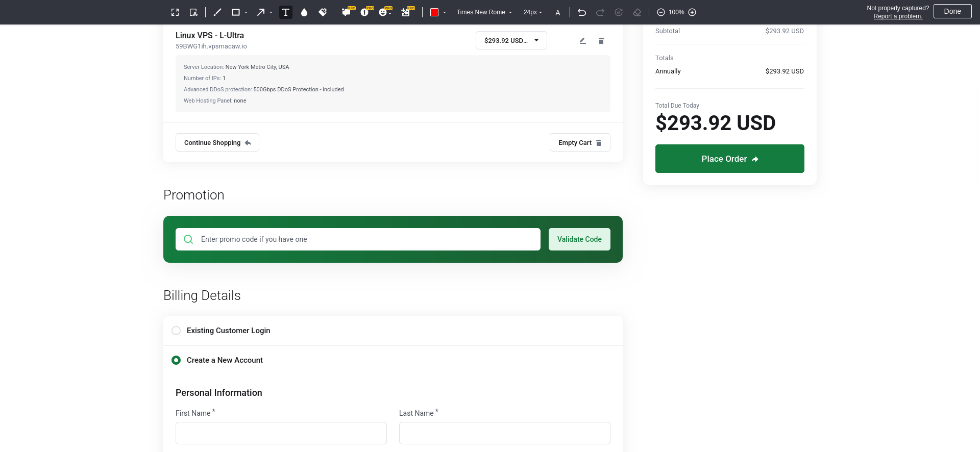The width and height of the screenshot is (980, 452).
Task: Select the rectangle shape tool
Action: point(236,12)
